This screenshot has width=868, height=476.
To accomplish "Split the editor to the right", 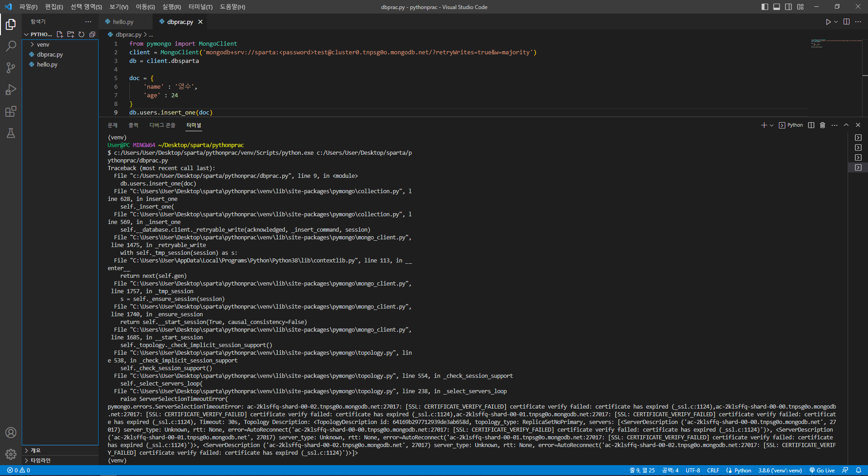I will point(846,22).
